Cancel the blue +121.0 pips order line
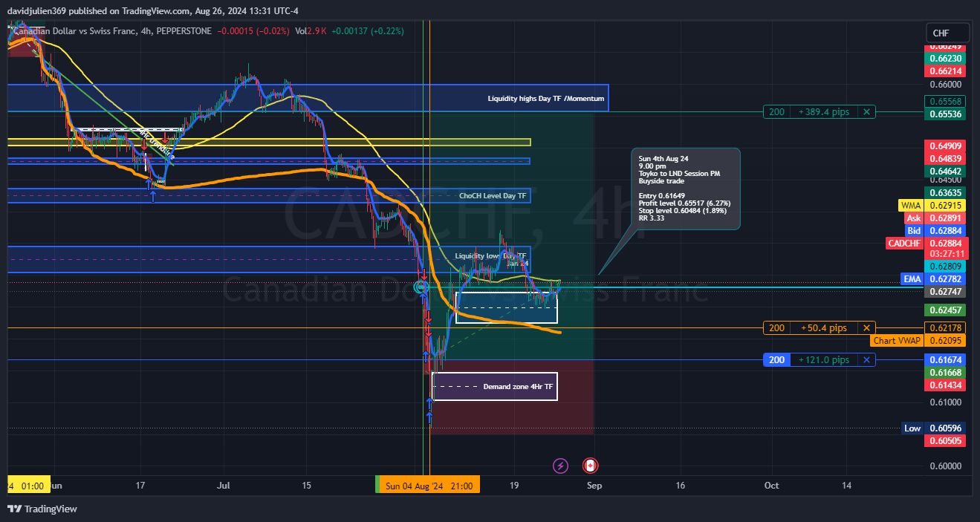This screenshot has height=522, width=980. click(x=866, y=360)
